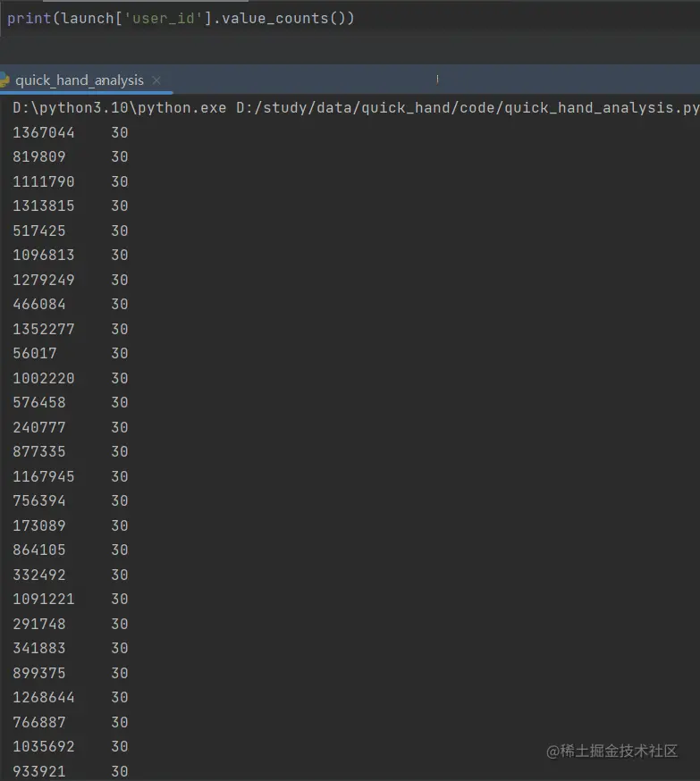The width and height of the screenshot is (700, 781).
Task: Close the quick_hand_analysis run tab
Action: (x=156, y=80)
